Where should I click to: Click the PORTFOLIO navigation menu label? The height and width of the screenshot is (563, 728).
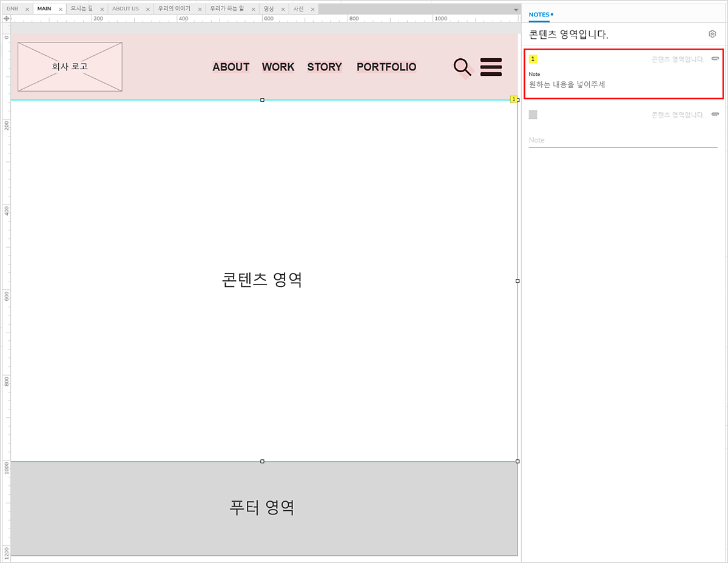pyautogui.click(x=386, y=67)
